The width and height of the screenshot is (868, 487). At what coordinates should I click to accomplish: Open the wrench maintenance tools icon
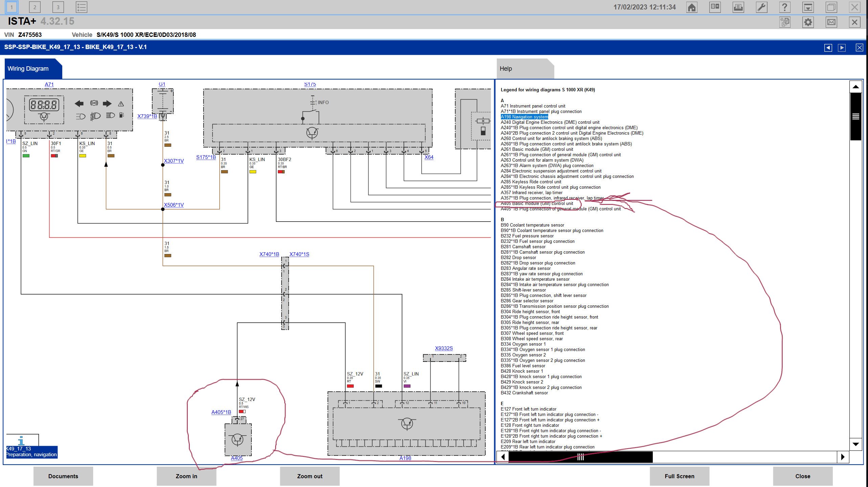point(761,7)
